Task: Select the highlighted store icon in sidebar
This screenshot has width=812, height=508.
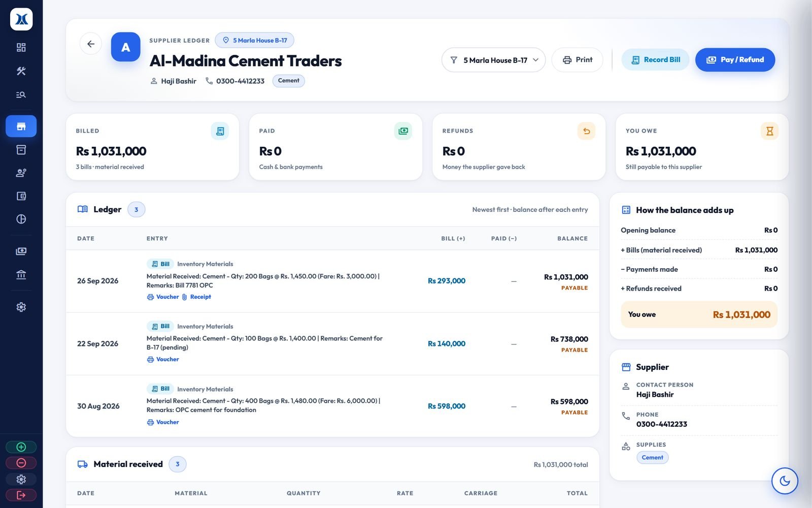Action: [x=21, y=126]
